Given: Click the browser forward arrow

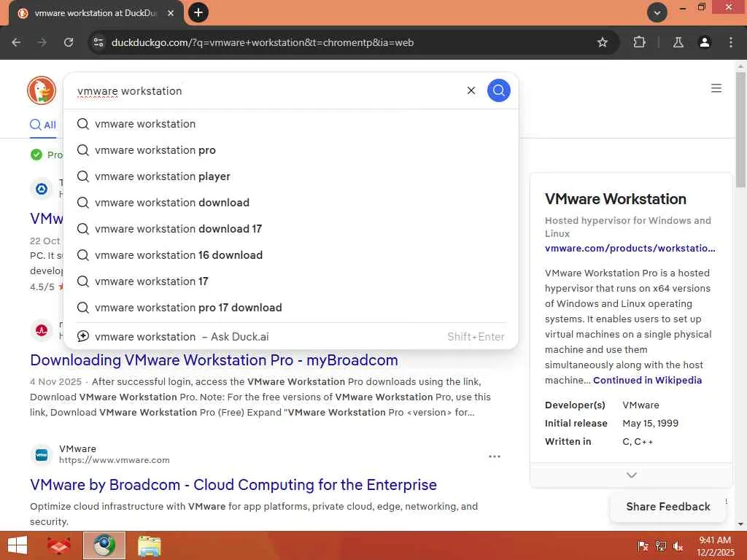Looking at the screenshot, I should coord(42,42).
